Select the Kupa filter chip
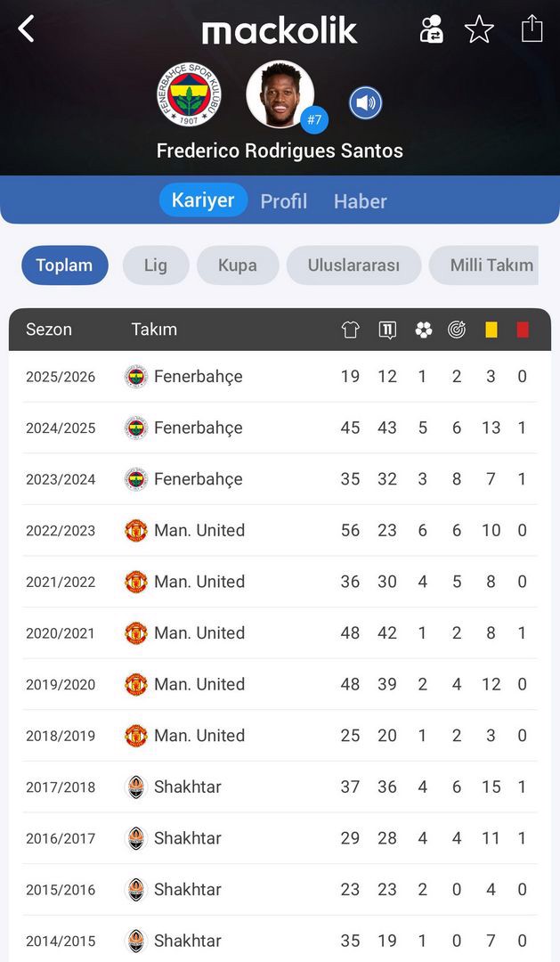Viewport: 560px width, 962px height. click(238, 265)
